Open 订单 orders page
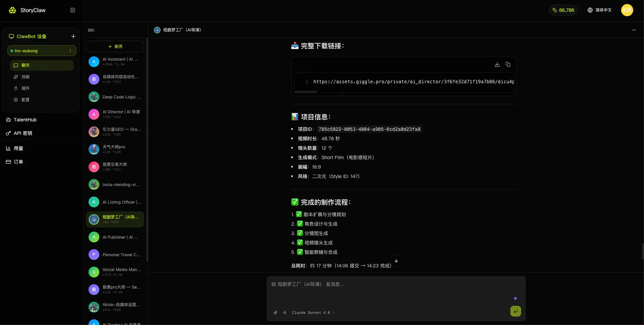Image resolution: width=644 pixels, height=325 pixels. [14, 162]
